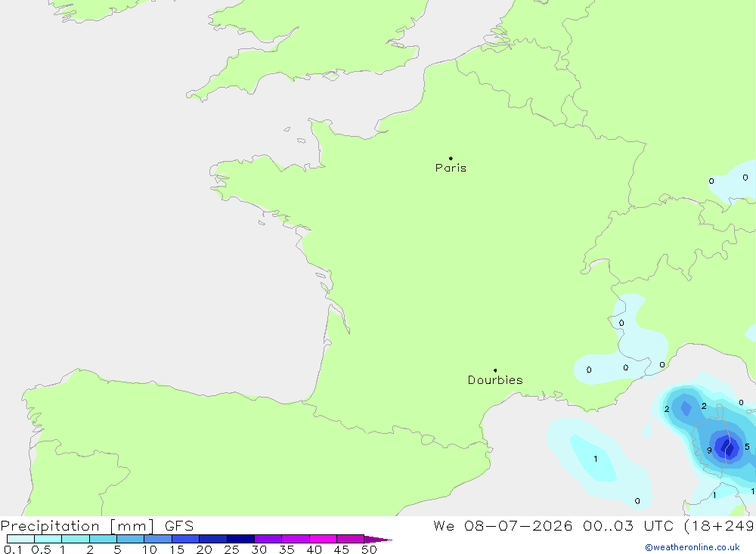Click the legend scale value '25'
The height and width of the screenshot is (554, 756).
231,549
